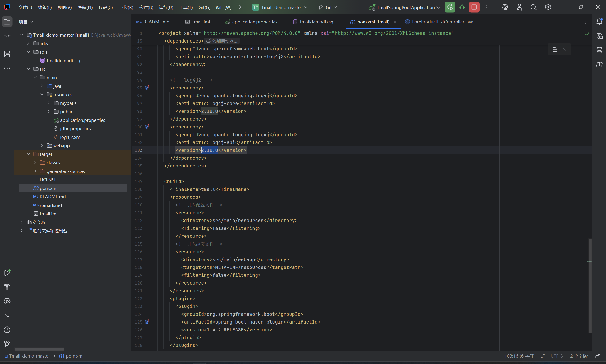Stop the running application

point(474,7)
